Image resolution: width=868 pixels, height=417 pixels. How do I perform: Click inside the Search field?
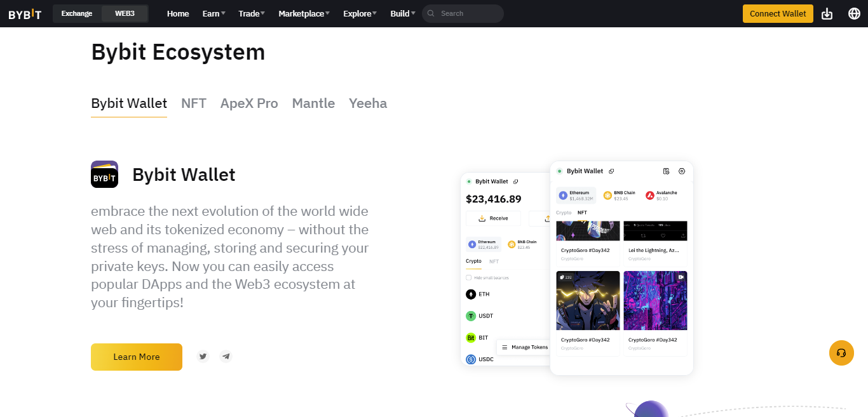[463, 13]
